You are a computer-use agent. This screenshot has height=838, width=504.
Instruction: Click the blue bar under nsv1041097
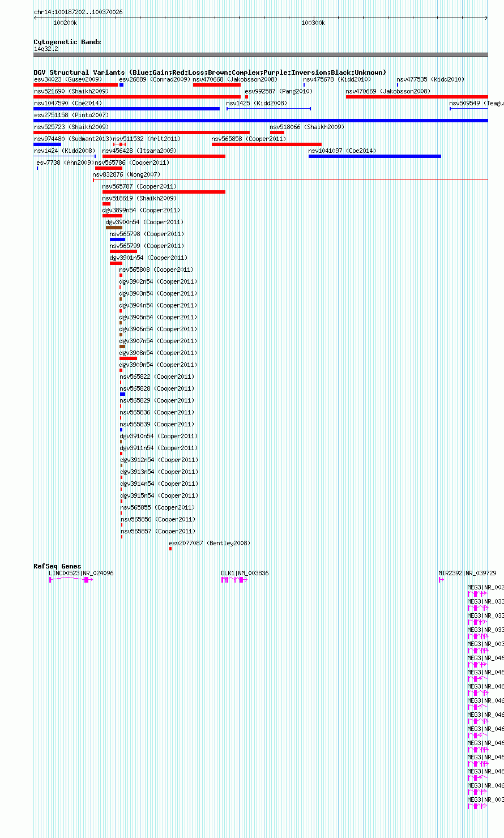point(375,156)
